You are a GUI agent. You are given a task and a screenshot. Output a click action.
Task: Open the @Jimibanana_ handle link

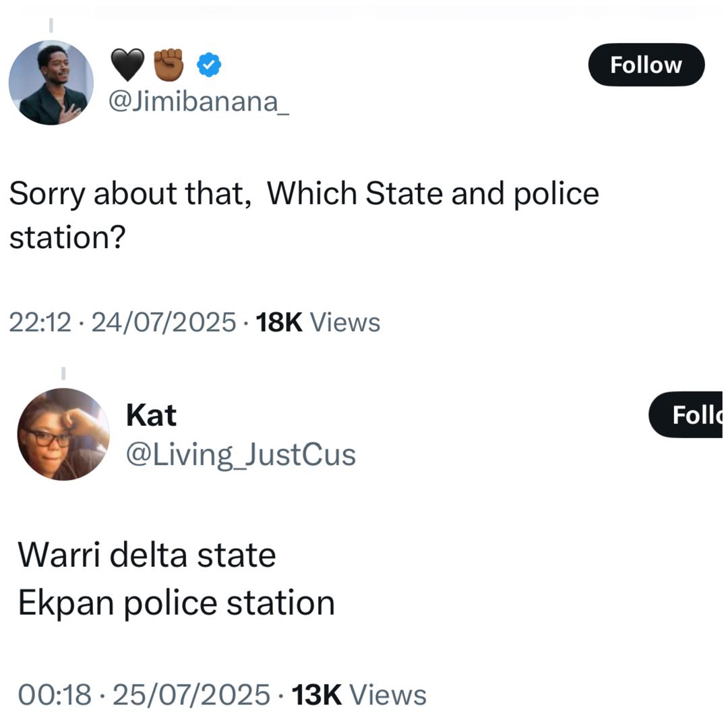(x=199, y=102)
